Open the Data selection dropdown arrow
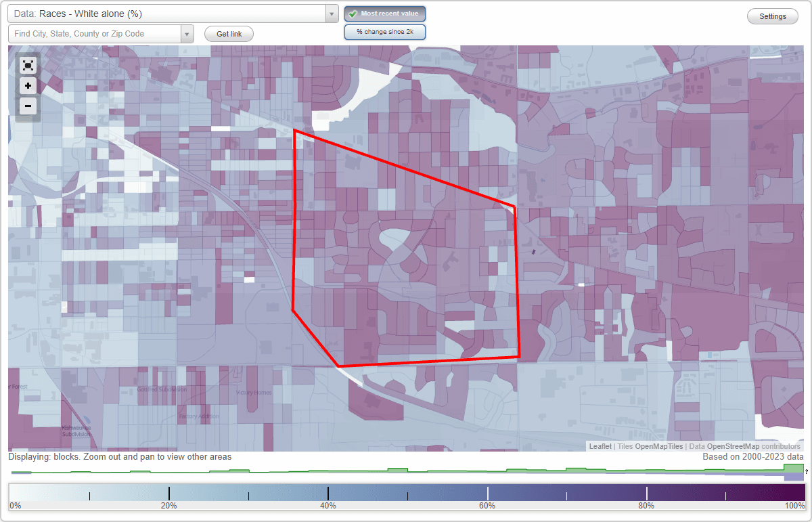This screenshot has width=812, height=522. (x=332, y=14)
